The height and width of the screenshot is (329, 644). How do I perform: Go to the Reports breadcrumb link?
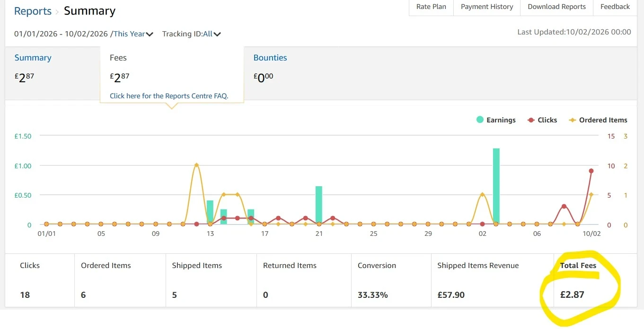pos(33,11)
